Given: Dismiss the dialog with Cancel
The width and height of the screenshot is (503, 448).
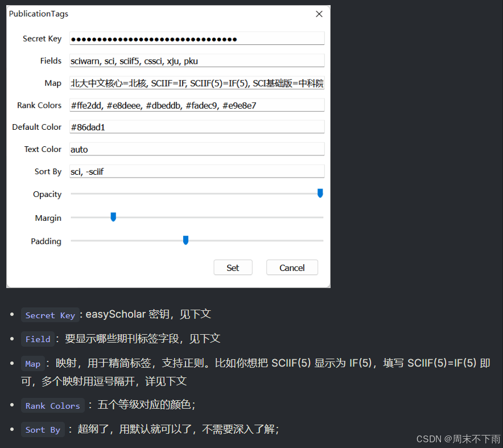Looking at the screenshot, I should pyautogui.click(x=292, y=268).
